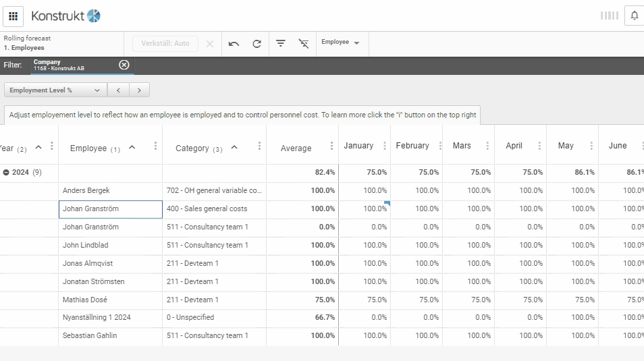Toggle sort on the Employee column
This screenshot has height=361, width=644.
click(132, 148)
